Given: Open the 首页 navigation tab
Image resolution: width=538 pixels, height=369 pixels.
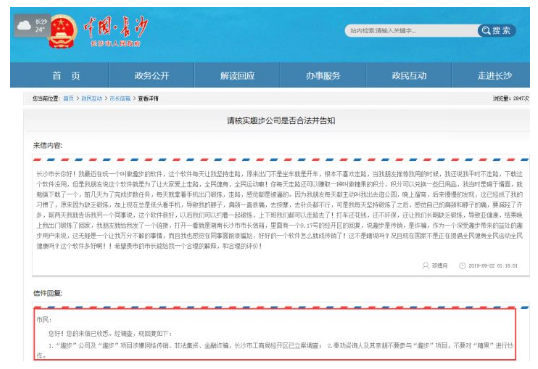Looking at the screenshot, I should click(66, 76).
